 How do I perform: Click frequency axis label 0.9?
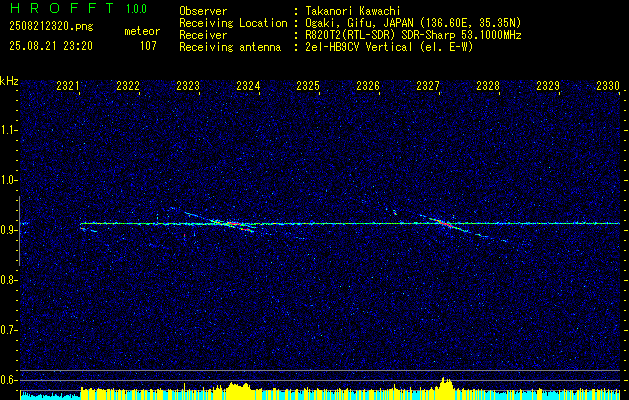tap(8, 230)
